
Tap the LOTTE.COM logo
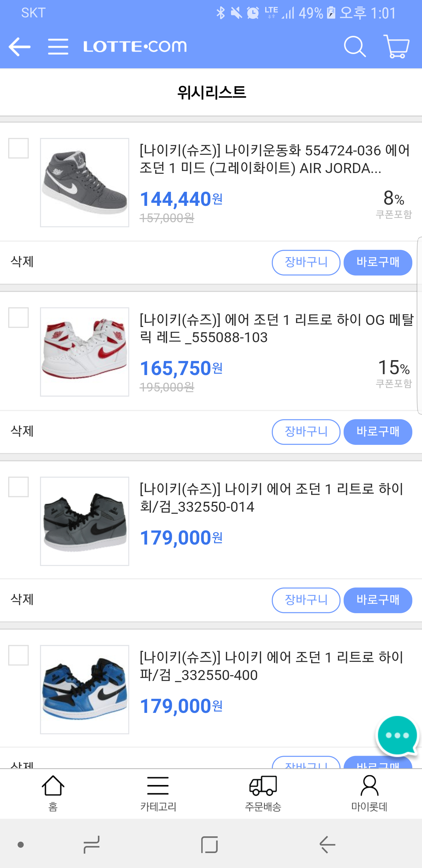pyautogui.click(x=135, y=47)
